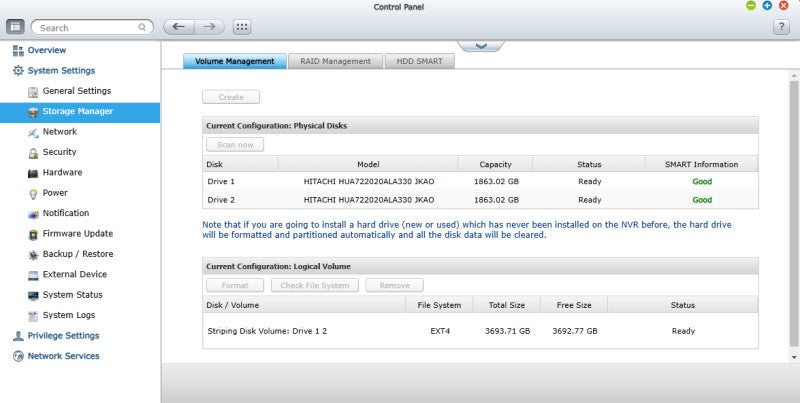800x403 pixels.
Task: Click the vertical scrollbar thumb
Action: coord(794,214)
